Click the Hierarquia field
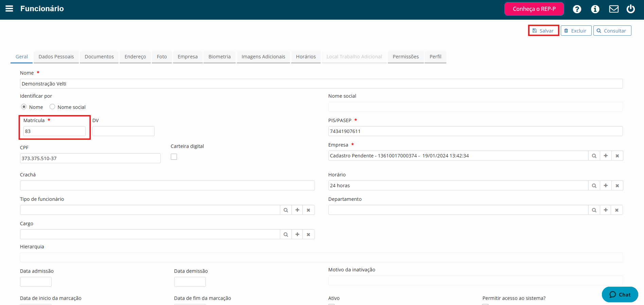This screenshot has width=644, height=305. pos(321,258)
